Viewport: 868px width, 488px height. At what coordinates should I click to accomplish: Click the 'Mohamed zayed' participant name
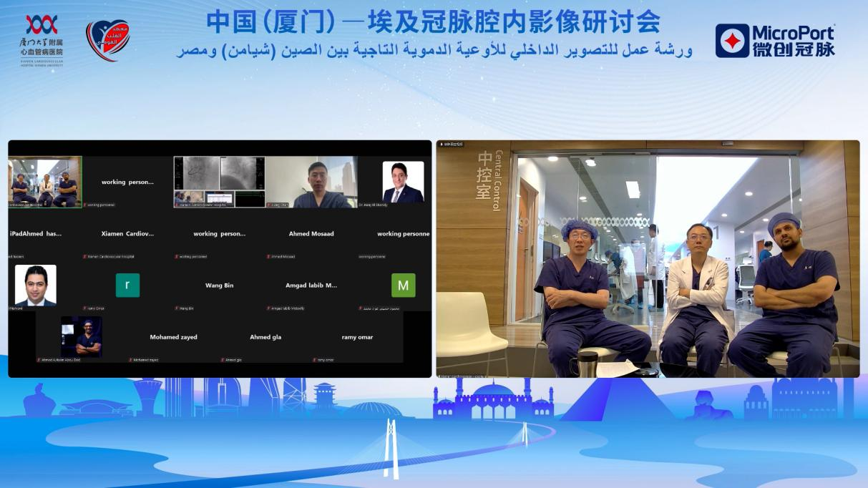point(173,337)
